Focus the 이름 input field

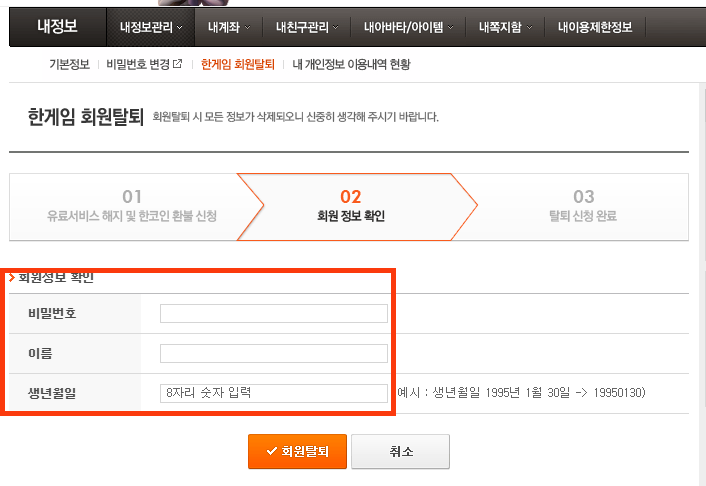[x=274, y=354]
